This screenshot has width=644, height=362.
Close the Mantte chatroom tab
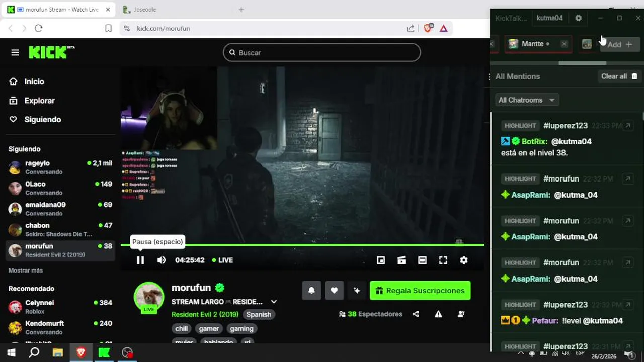point(564,44)
